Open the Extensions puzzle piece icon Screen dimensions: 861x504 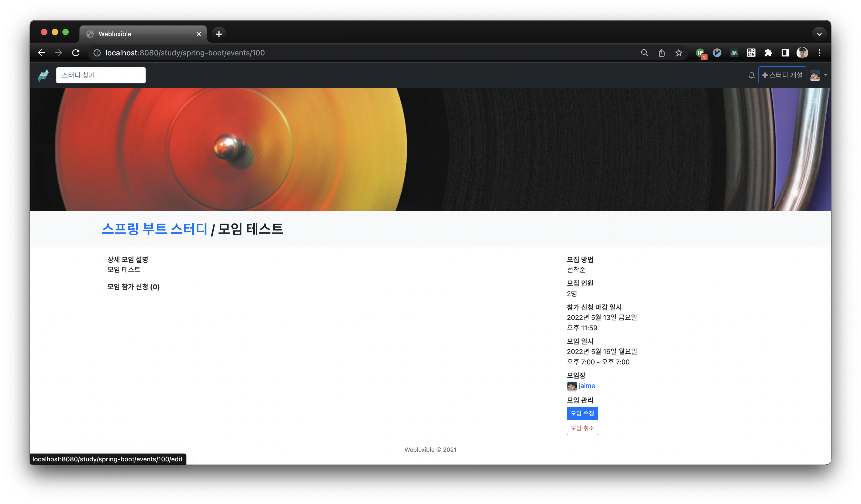(x=768, y=53)
